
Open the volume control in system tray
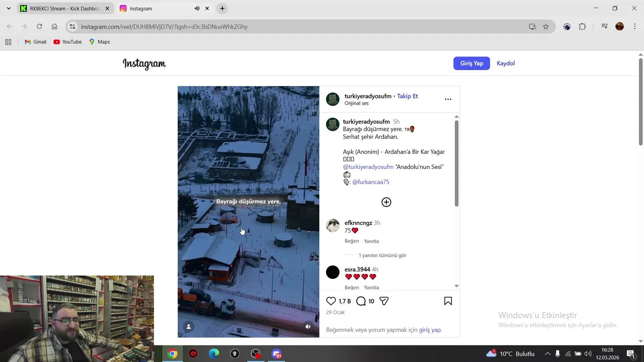(588, 354)
